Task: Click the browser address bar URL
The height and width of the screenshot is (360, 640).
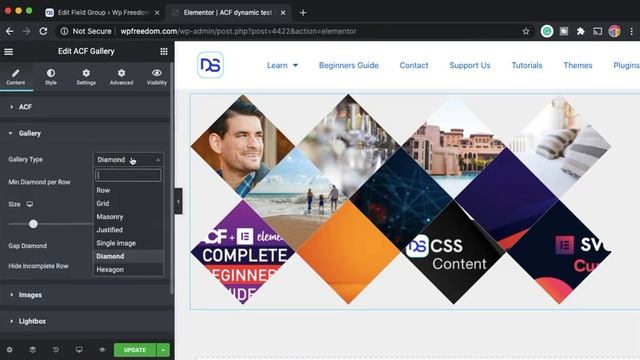Action: (238, 31)
